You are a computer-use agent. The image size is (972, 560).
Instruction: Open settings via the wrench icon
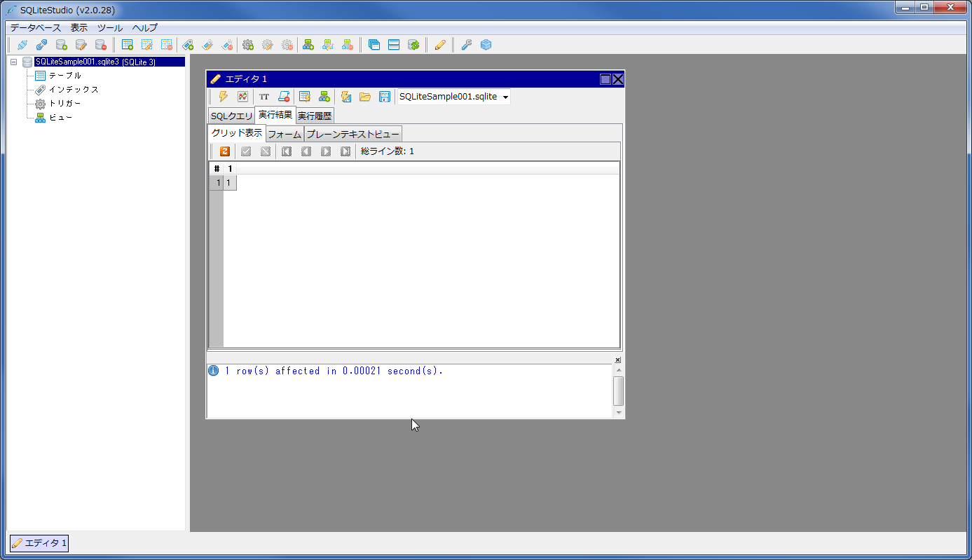point(466,45)
